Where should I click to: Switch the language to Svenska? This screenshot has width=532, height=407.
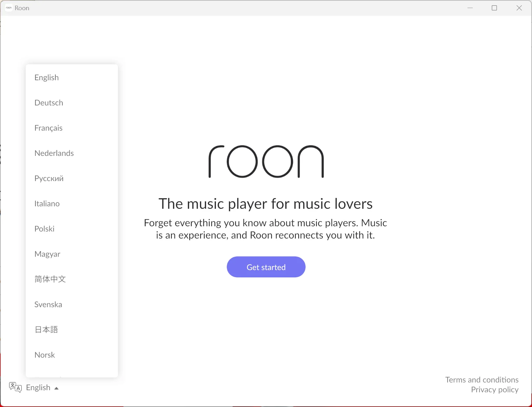tap(48, 304)
